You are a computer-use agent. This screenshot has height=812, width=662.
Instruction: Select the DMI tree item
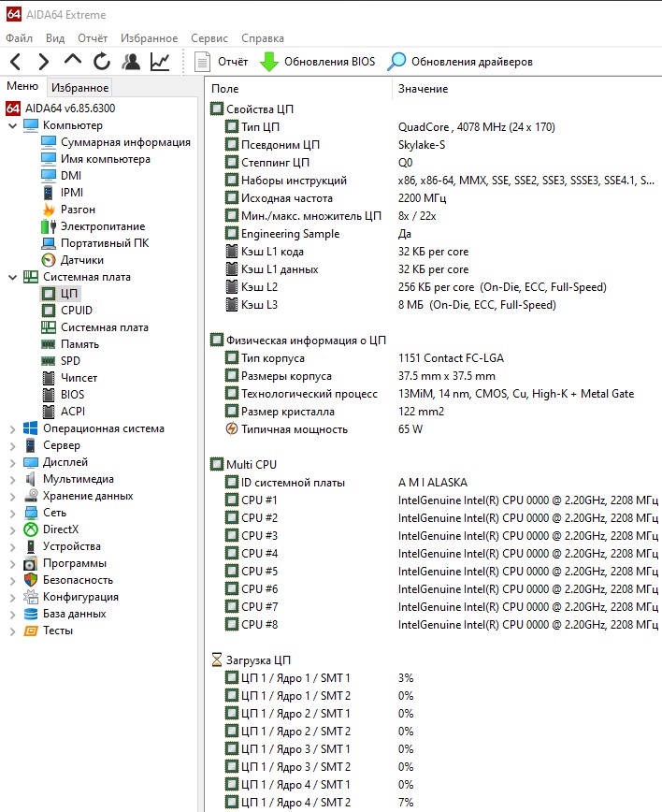[61, 176]
